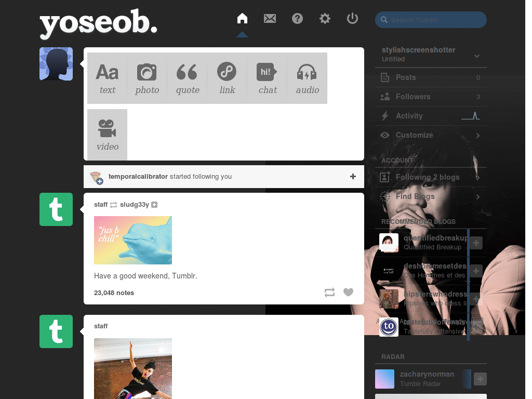Log out with the power icon
The height and width of the screenshot is (399, 532).
pos(352,18)
